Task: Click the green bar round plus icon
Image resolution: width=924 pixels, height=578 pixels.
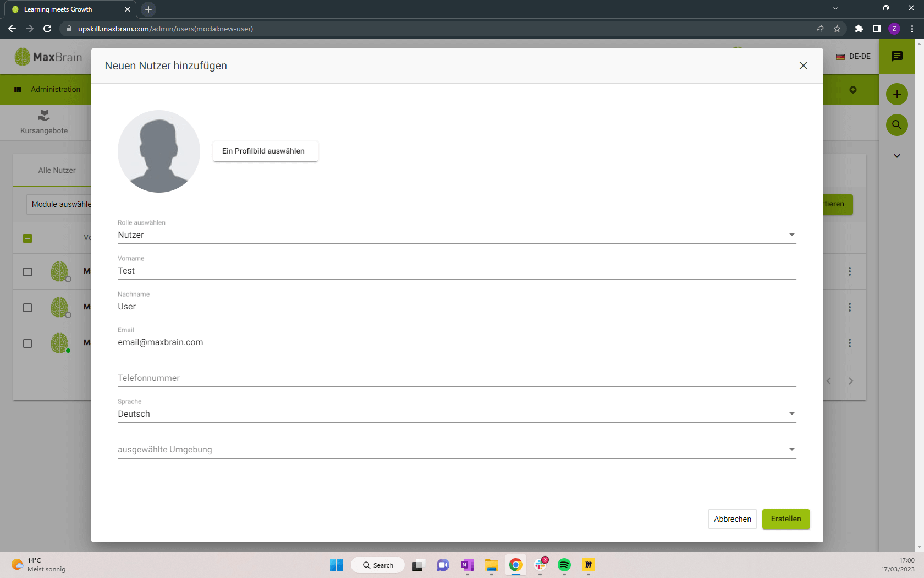Action: click(853, 90)
